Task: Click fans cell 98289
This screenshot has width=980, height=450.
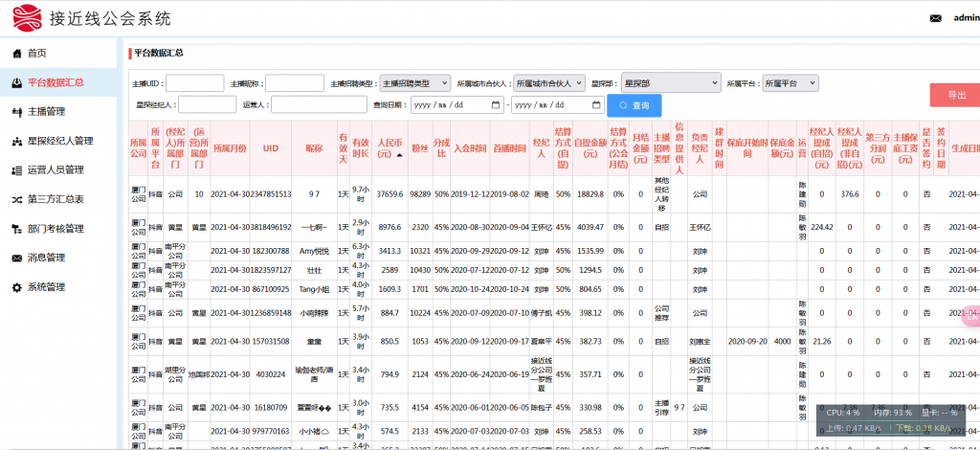Action: tap(420, 194)
